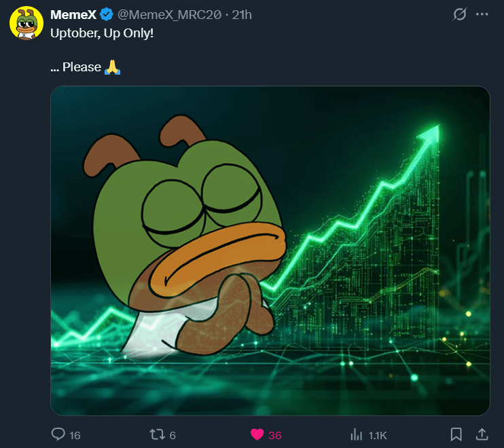Click the MemeX display name
504x448 pixels.
click(x=73, y=14)
